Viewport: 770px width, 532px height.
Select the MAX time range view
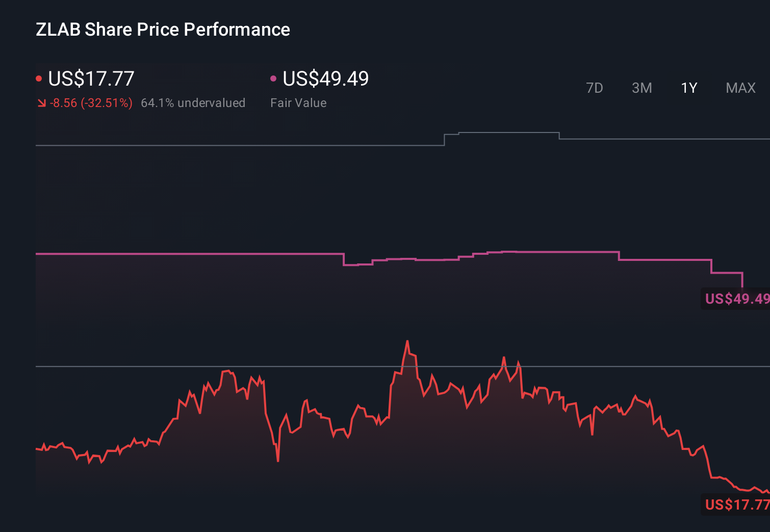[740, 88]
